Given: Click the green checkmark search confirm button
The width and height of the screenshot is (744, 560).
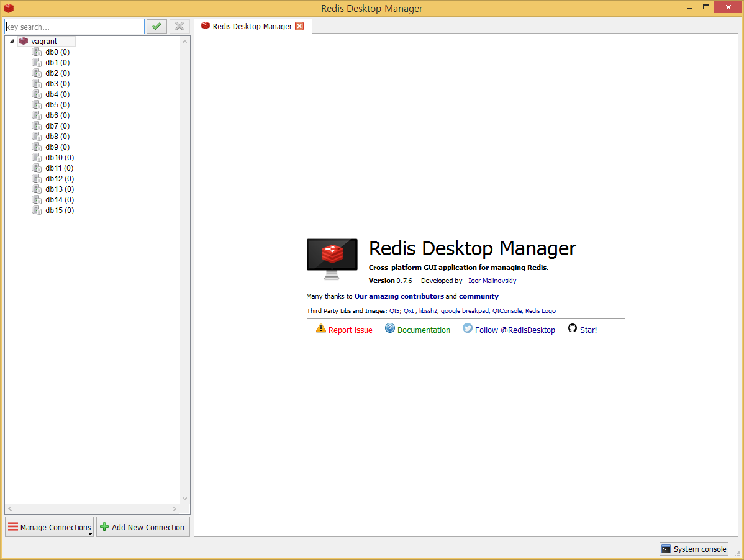Looking at the screenshot, I should pos(157,27).
